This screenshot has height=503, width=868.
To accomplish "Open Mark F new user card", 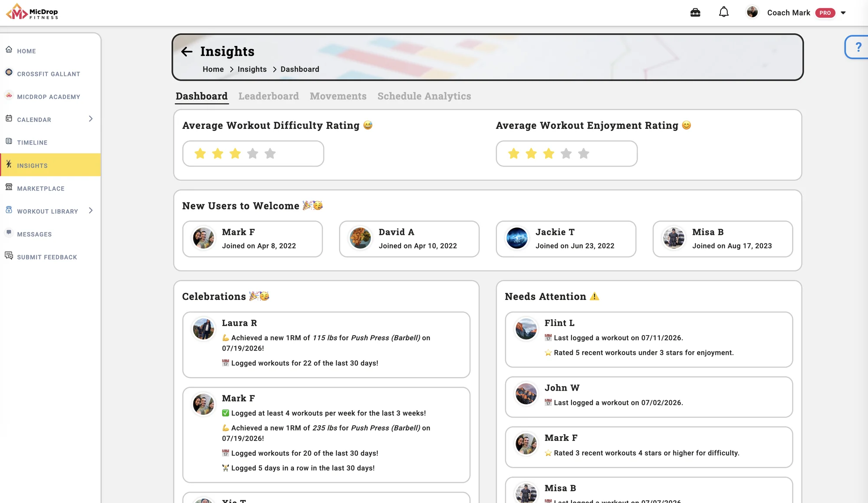I will click(x=253, y=239).
